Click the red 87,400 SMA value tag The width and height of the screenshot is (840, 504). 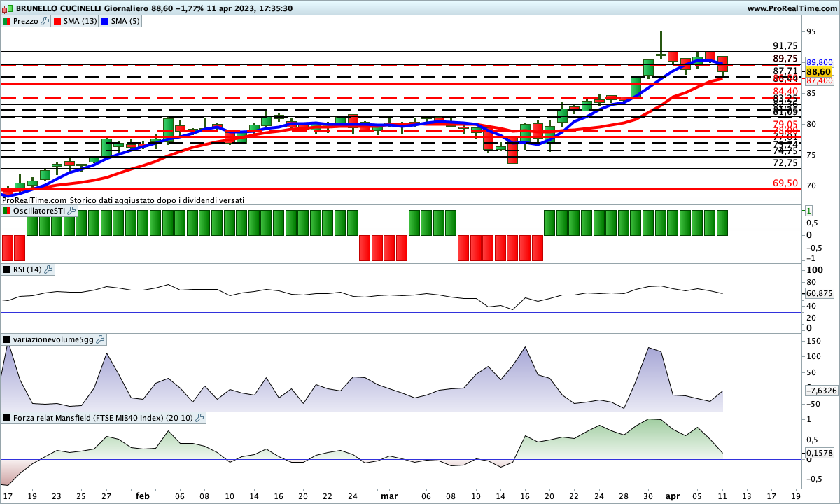819,81
